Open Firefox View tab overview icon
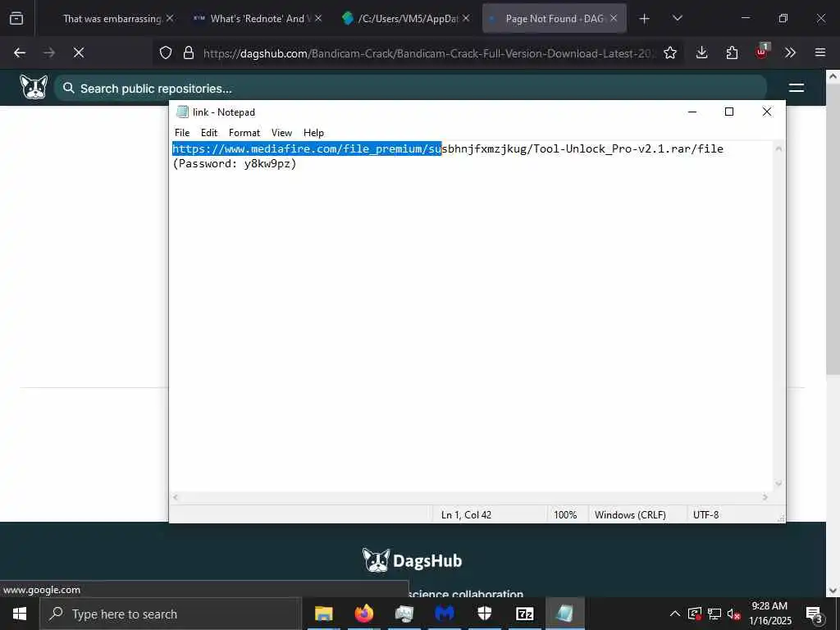Image resolution: width=840 pixels, height=630 pixels. 16,19
